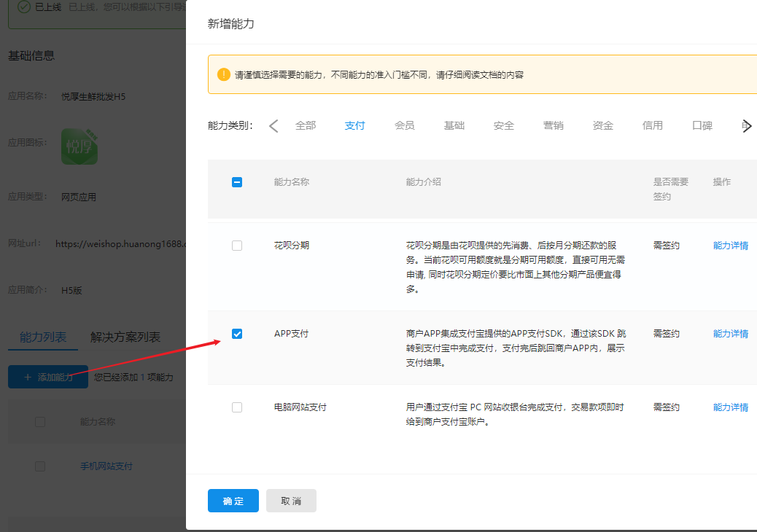Open 能力详情 for APP支付
Image resolution: width=757 pixels, height=532 pixels.
[731, 334]
